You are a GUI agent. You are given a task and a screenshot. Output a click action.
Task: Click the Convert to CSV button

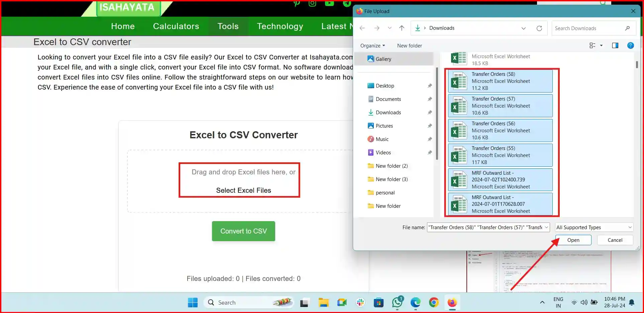[243, 231]
